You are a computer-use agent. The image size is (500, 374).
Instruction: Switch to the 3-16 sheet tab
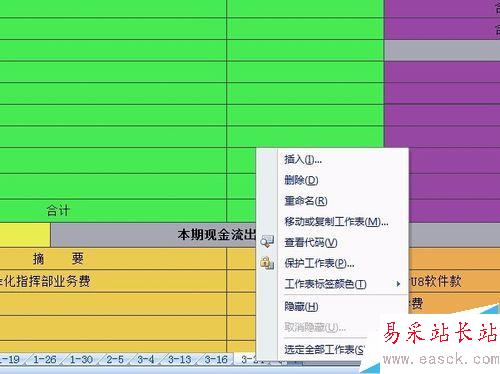[x=216, y=360]
